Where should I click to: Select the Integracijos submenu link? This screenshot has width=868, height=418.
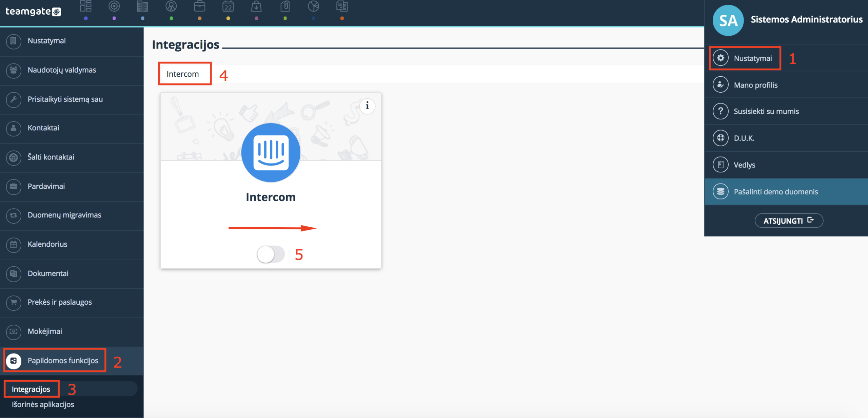(31, 389)
